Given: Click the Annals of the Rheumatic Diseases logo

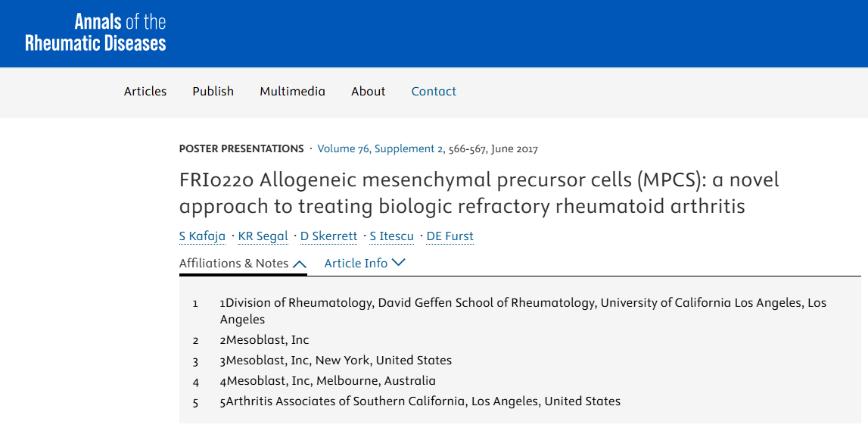Looking at the screenshot, I should [x=95, y=33].
